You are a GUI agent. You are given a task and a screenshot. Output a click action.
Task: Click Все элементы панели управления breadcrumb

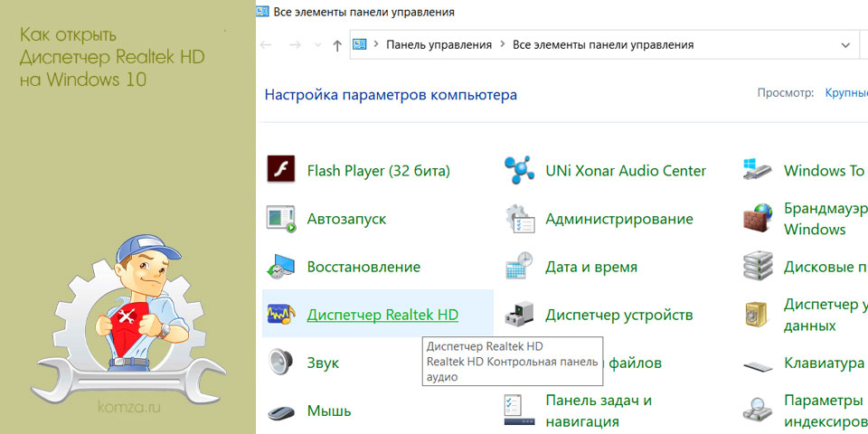[x=603, y=45]
